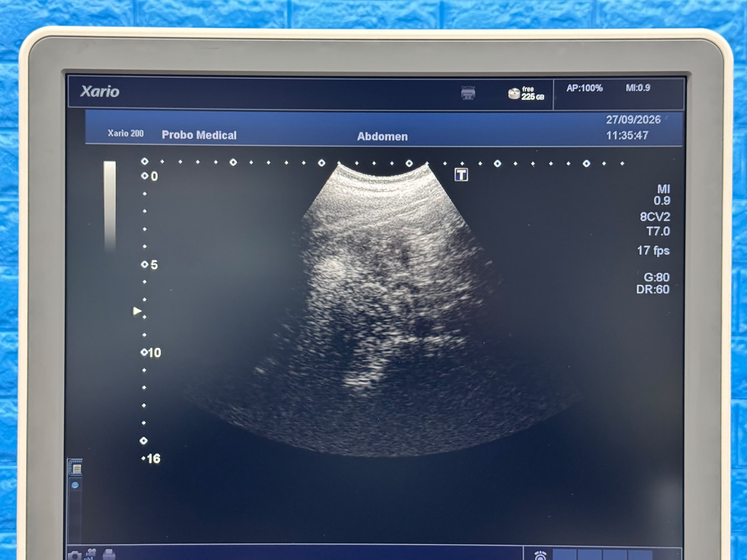Click the trackball function icon at bottom right
The height and width of the screenshot is (560, 747).
coord(540,556)
